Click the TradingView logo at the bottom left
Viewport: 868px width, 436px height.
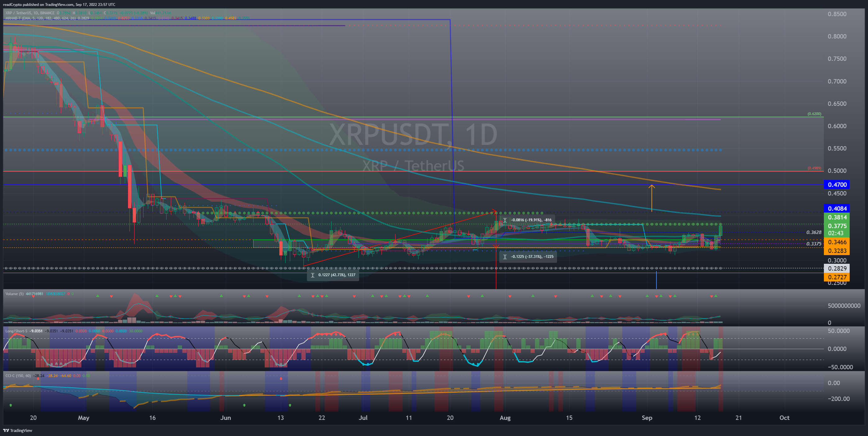pos(18,430)
